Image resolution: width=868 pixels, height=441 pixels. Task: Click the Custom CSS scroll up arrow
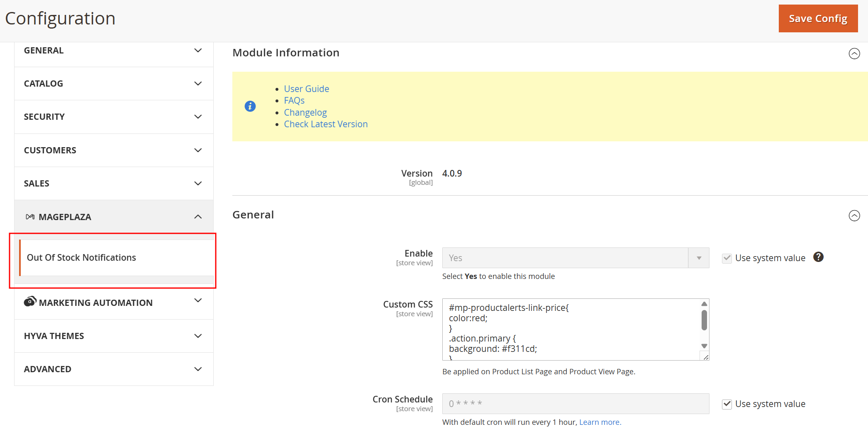point(704,304)
